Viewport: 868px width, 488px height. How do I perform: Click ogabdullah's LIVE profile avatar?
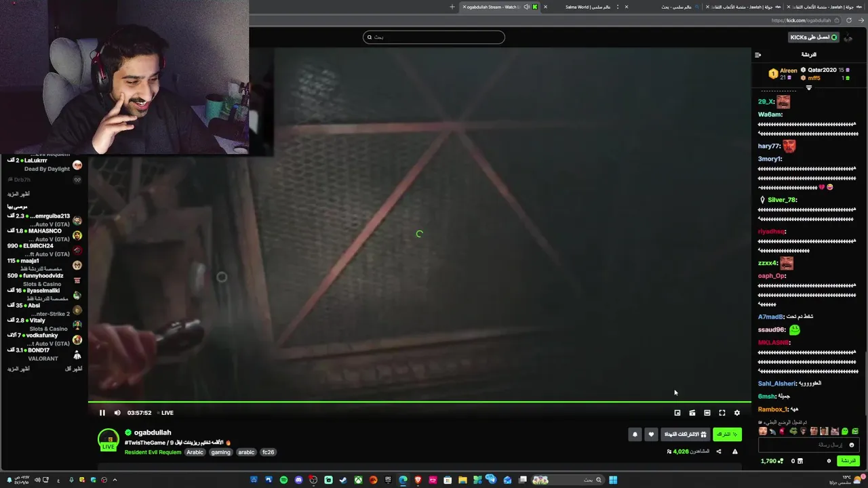tap(108, 440)
